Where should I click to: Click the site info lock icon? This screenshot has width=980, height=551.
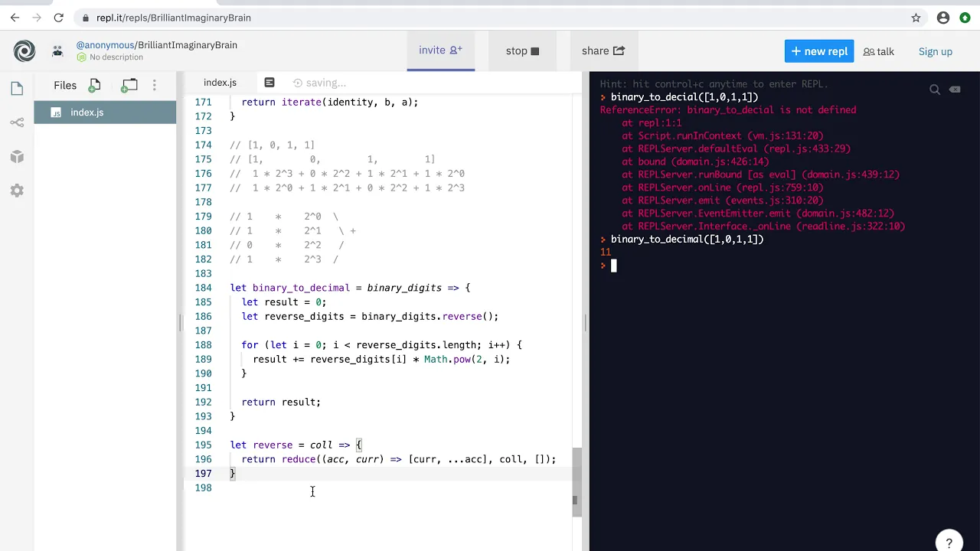click(x=84, y=18)
